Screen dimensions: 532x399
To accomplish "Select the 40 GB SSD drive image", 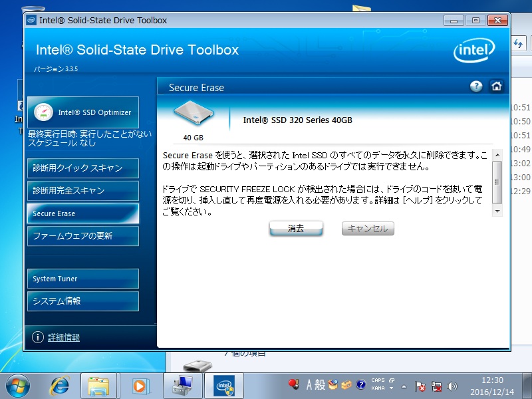I will pos(194,114).
